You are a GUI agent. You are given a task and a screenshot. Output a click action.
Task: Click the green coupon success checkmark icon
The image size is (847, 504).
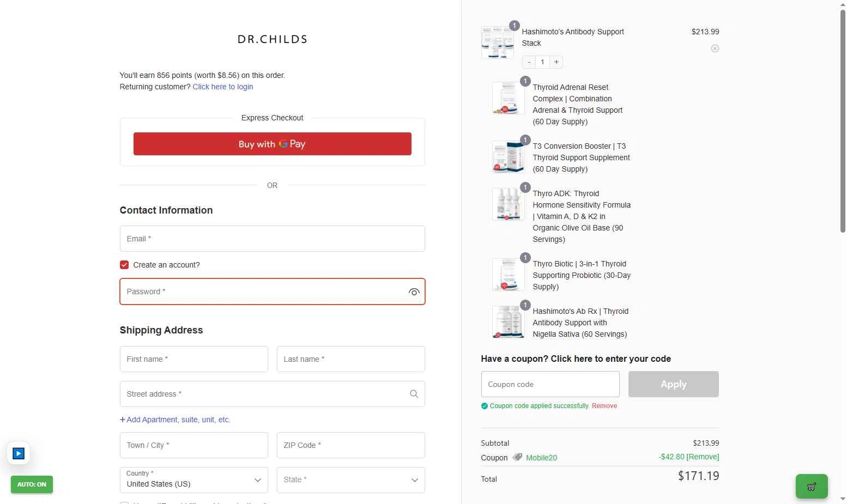[484, 406]
